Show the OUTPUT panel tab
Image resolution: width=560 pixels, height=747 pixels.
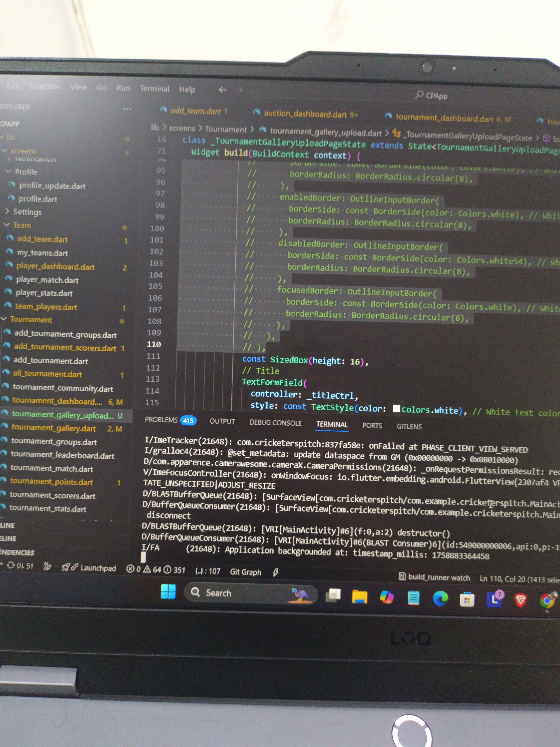222,421
